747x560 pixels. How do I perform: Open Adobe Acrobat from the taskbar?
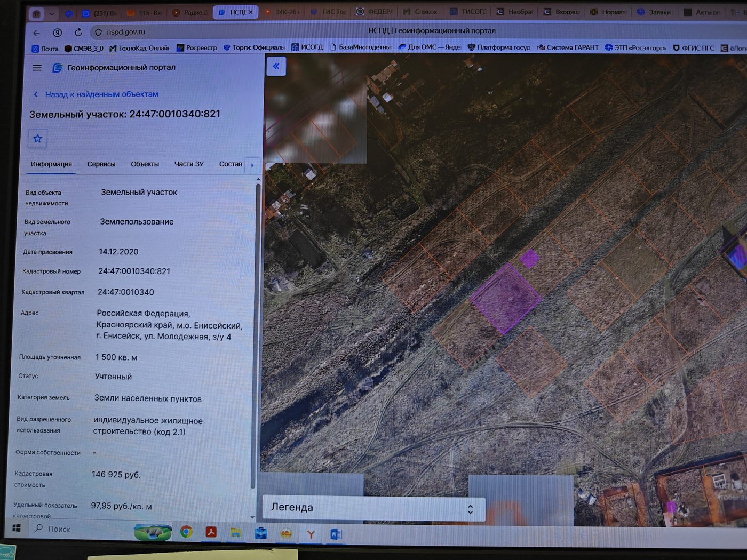pyautogui.click(x=211, y=532)
